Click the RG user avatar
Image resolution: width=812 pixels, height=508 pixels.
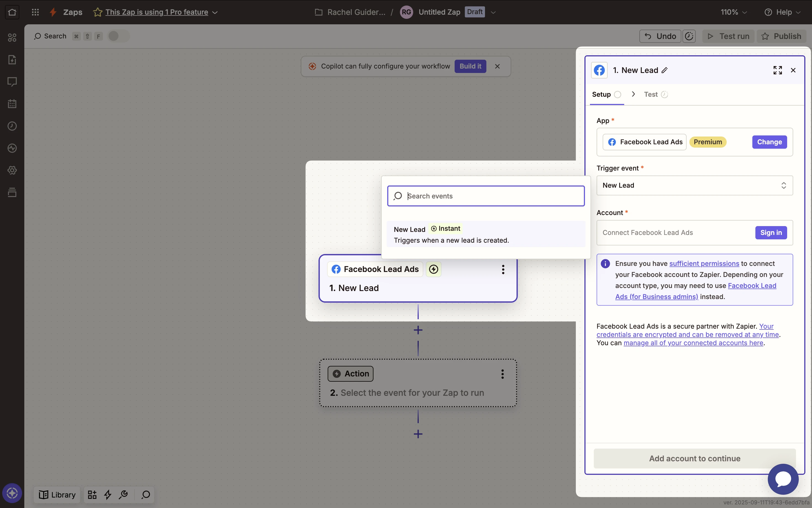(x=406, y=12)
